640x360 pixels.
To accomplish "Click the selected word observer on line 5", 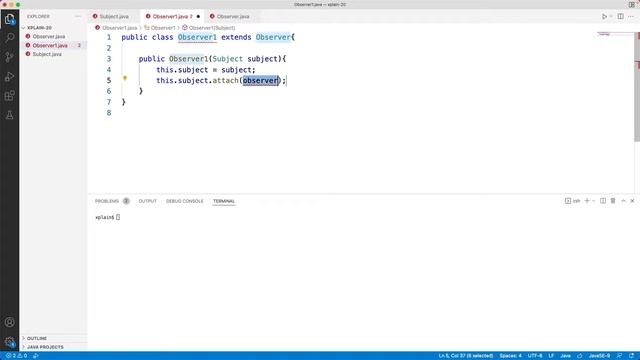I will tap(260, 80).
